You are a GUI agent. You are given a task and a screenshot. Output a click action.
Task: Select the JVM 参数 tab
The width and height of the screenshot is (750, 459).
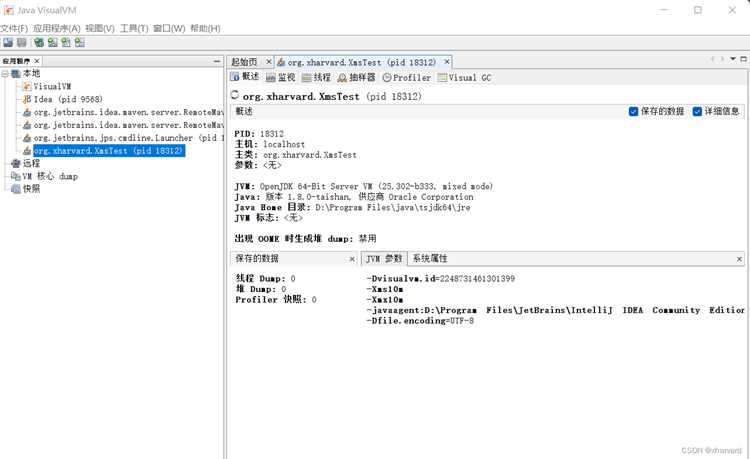click(x=384, y=259)
